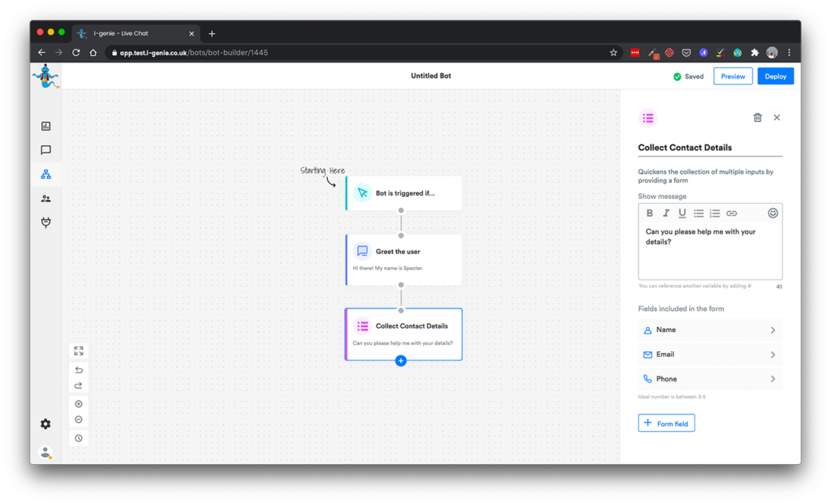Open the integrations plug sidebar icon
Image resolution: width=831 pixels, height=504 pixels.
point(46,223)
